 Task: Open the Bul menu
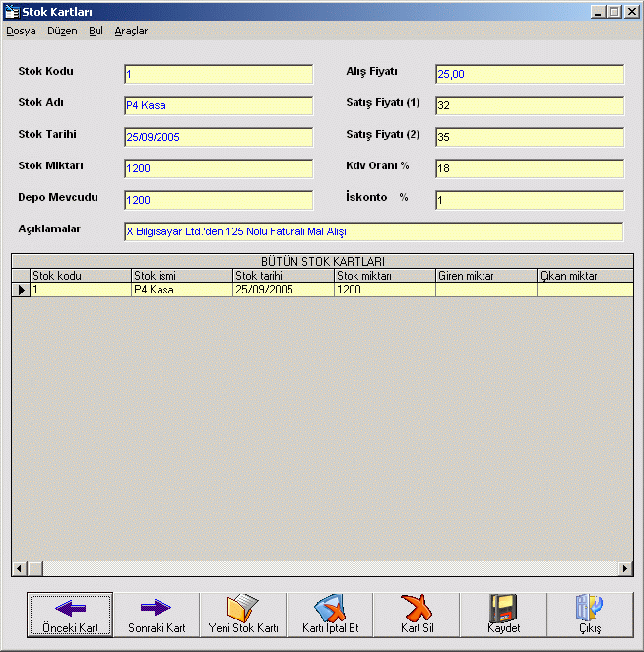tap(96, 31)
